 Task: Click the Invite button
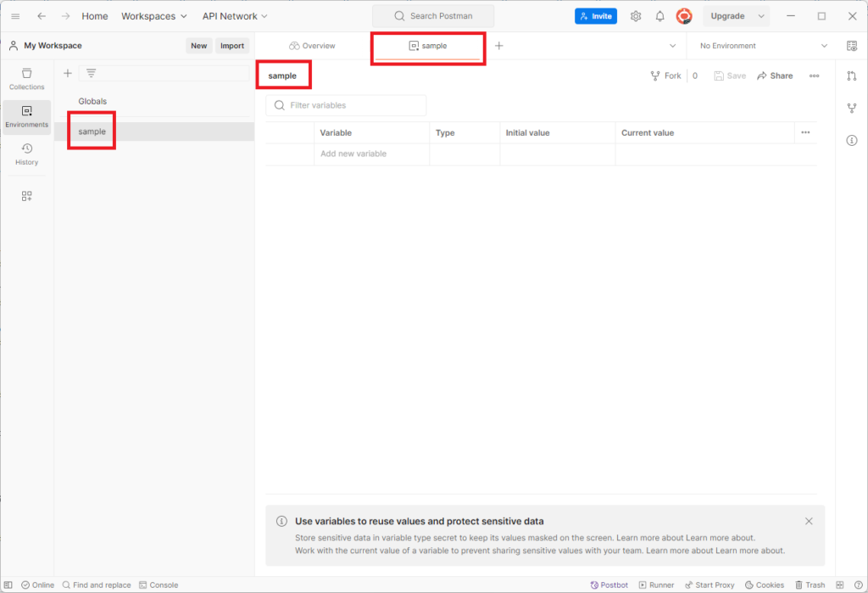click(596, 16)
